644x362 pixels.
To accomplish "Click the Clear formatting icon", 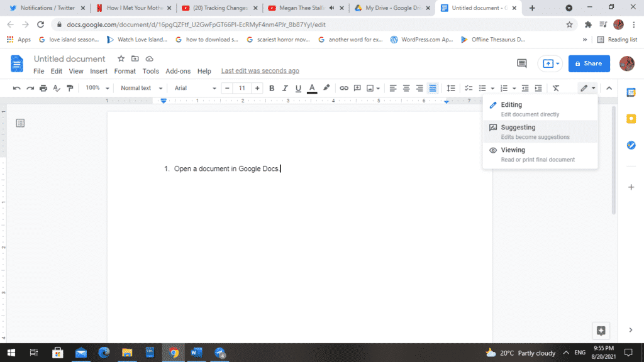I will coord(555,89).
